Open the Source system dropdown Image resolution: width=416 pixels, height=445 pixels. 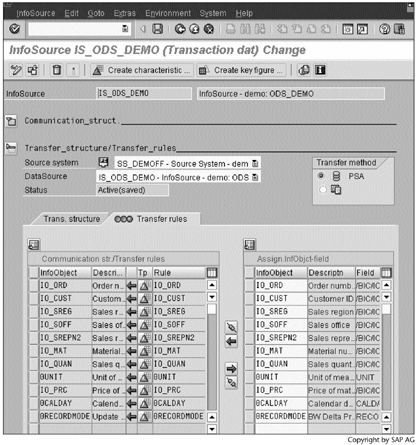pyautogui.click(x=255, y=163)
